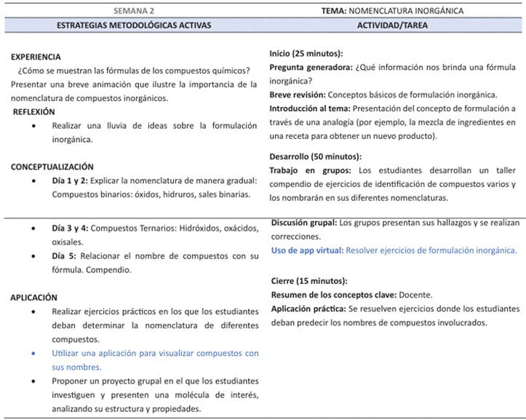The width and height of the screenshot is (526, 420).
Task: Click the blue Utilizar una aplicación bullet text
Action: click(x=155, y=360)
